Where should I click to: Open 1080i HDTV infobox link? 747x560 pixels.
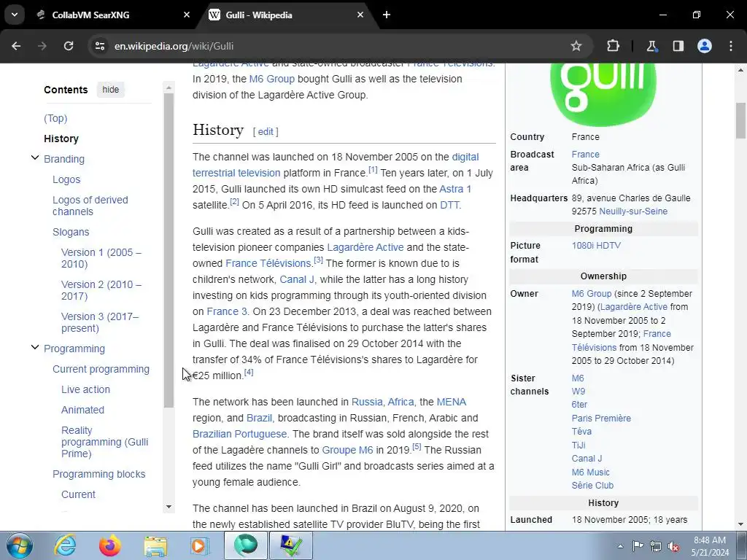point(596,246)
